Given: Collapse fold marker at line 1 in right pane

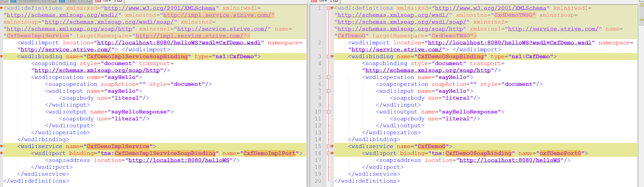Looking at the screenshot, I should pyautogui.click(x=328, y=8).
